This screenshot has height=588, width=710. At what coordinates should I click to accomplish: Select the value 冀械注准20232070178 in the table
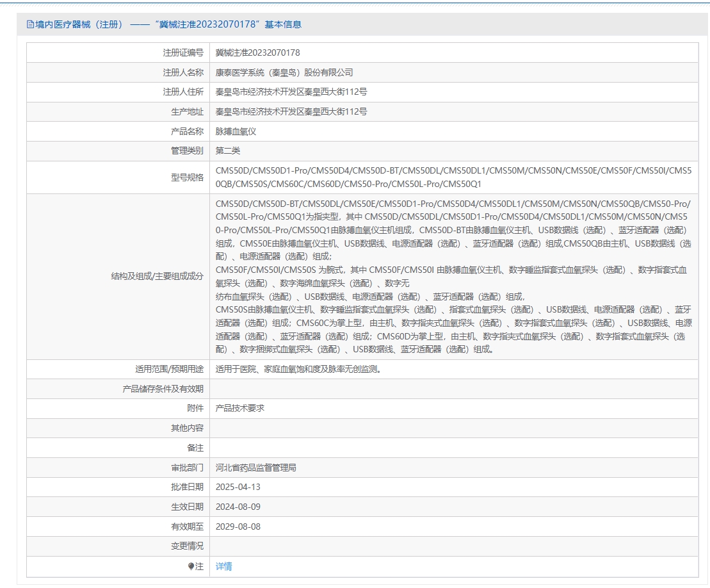257,53
